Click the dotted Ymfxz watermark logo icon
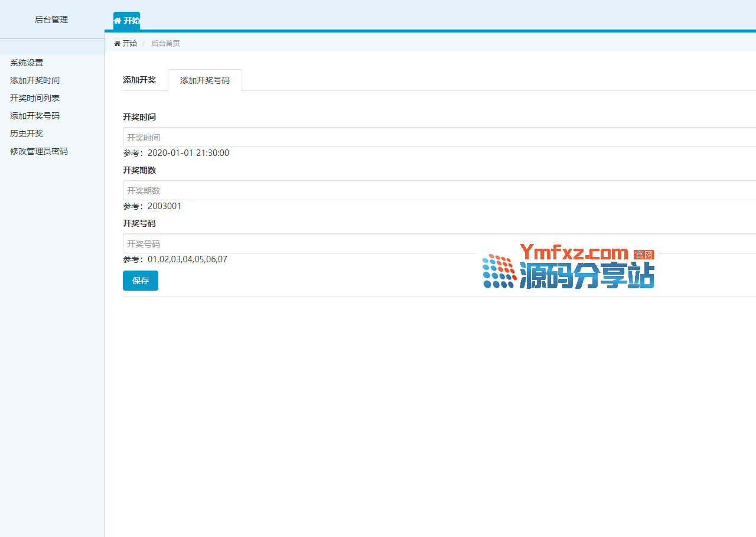Viewport: 756px width, 537px height. tap(499, 271)
